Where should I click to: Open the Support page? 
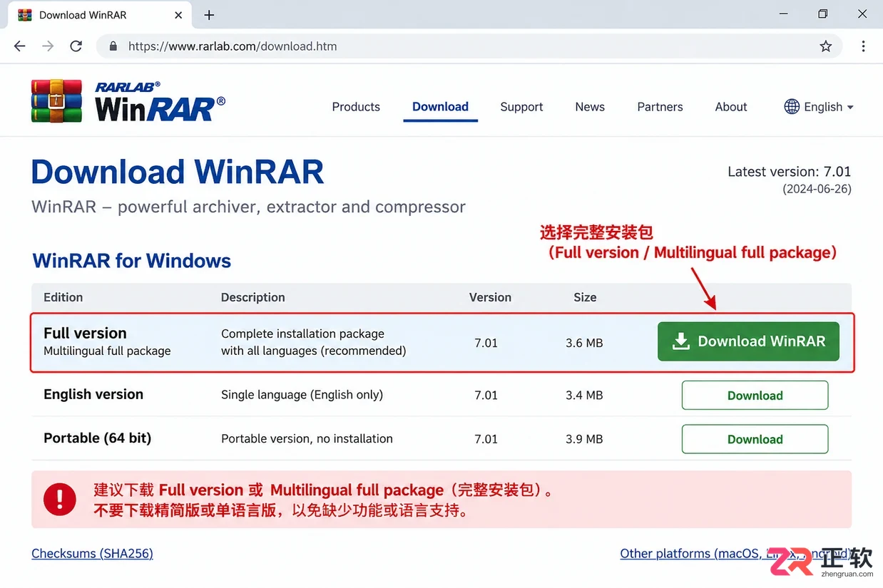521,107
